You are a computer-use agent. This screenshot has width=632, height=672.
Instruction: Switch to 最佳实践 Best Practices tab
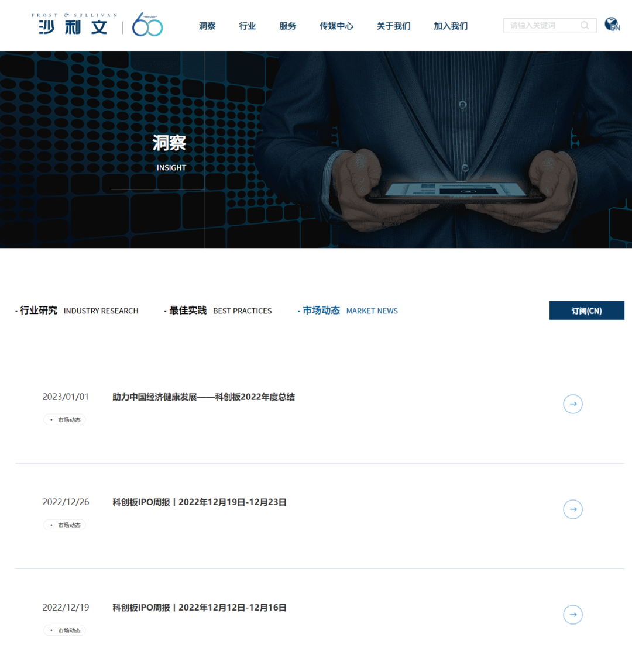tap(219, 311)
